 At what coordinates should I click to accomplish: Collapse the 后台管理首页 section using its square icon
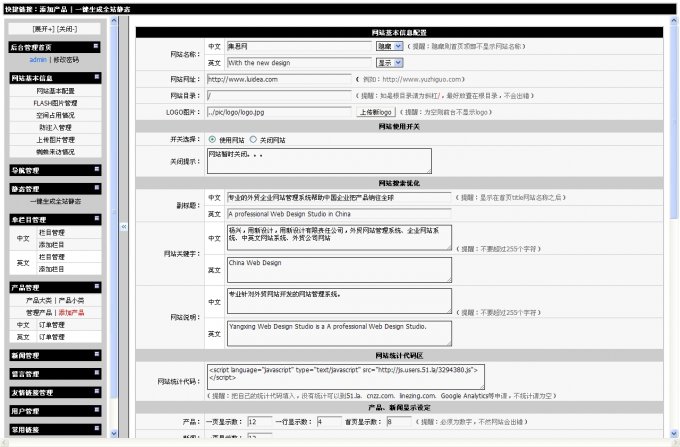click(96, 46)
